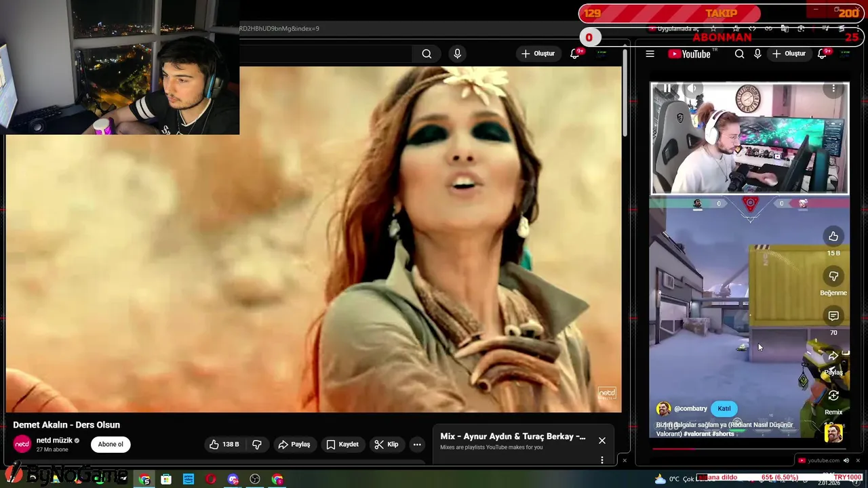Open account avatar in left YouTube window
Image resolution: width=868 pixels, height=488 pixels.
[601, 54]
